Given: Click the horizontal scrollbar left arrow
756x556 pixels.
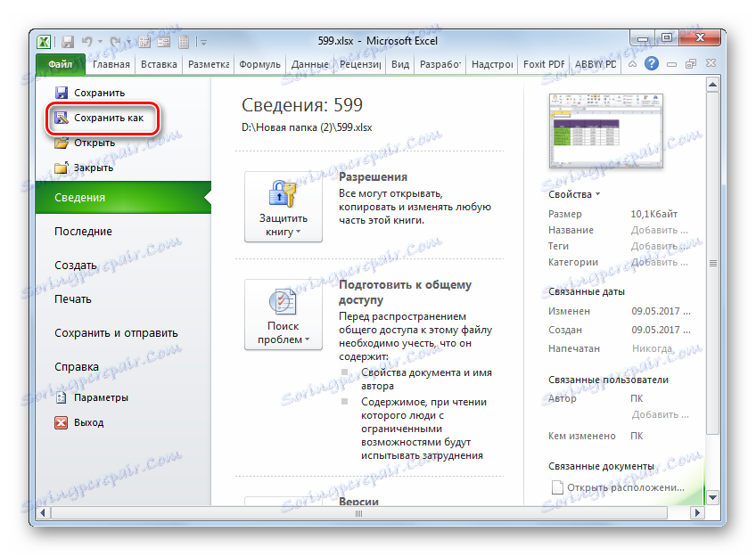Looking at the screenshot, I should click(x=43, y=512).
